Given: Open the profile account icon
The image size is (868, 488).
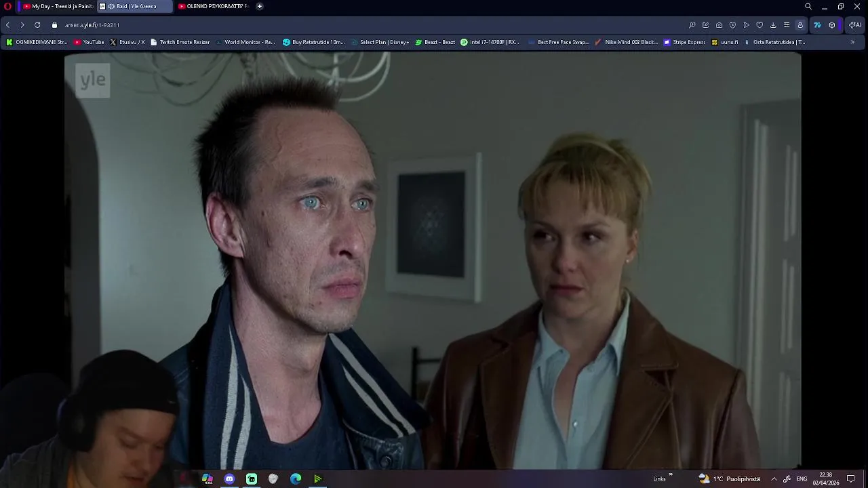Looking at the screenshot, I should 800,25.
